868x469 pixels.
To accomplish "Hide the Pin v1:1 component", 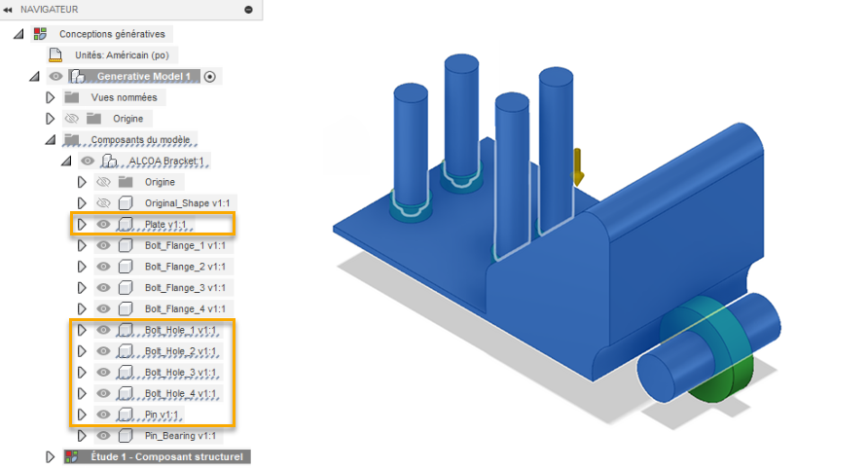I will point(103,415).
